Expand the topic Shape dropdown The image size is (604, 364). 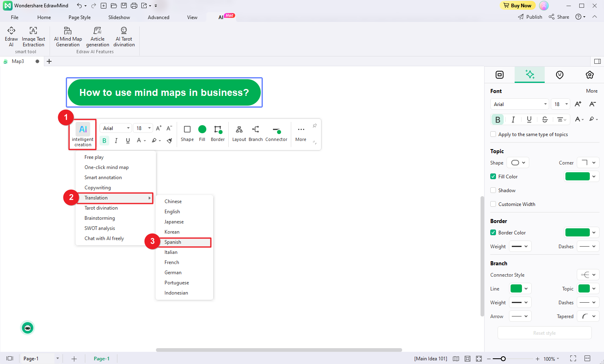(518, 163)
